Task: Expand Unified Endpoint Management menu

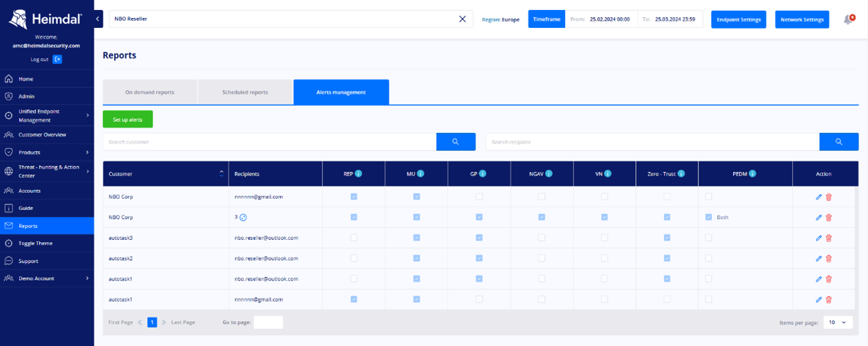Action: pyautogui.click(x=47, y=116)
